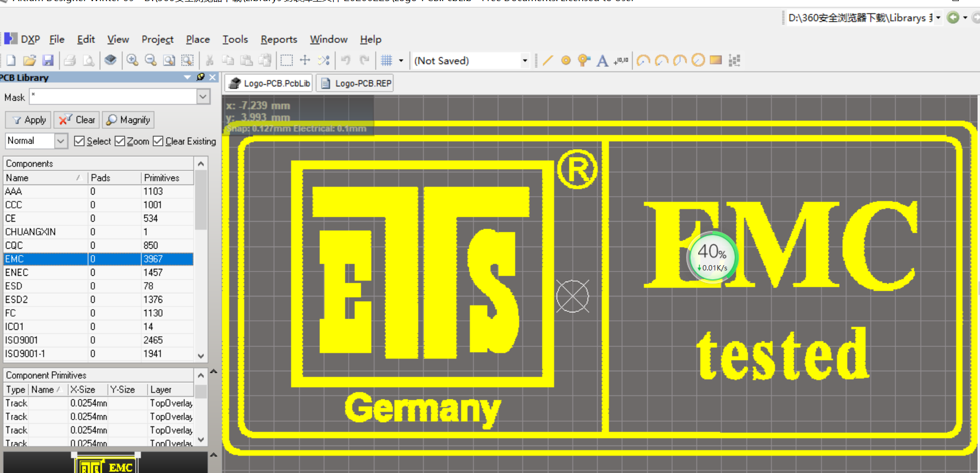The image size is (980, 473).
Task: Open the Normal mode dropdown
Action: point(60,141)
